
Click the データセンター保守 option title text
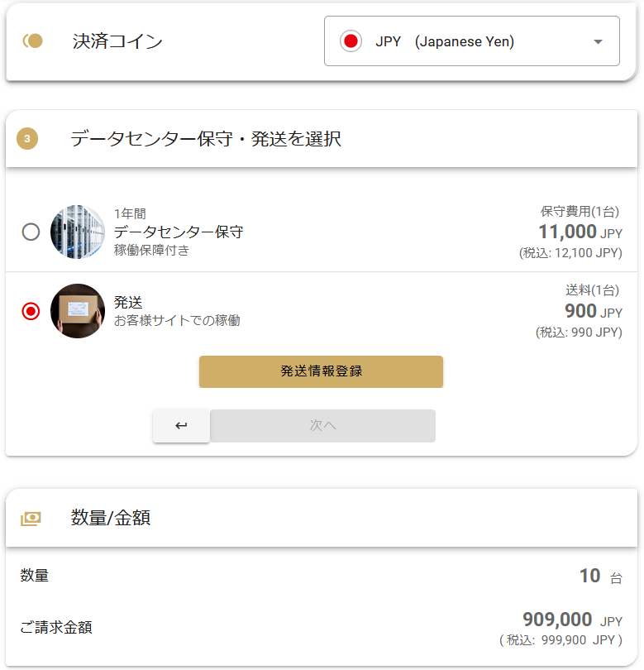coord(179,232)
